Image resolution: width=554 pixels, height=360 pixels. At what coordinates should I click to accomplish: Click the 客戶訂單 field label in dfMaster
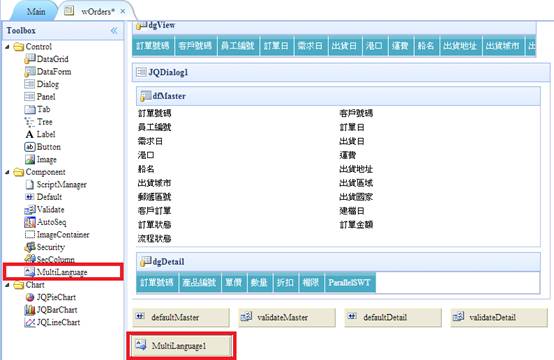(154, 211)
